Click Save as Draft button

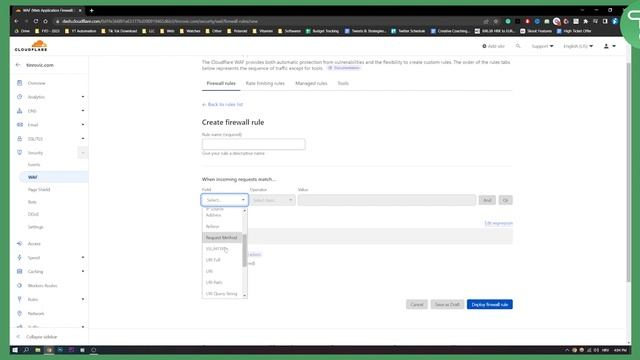pos(447,304)
